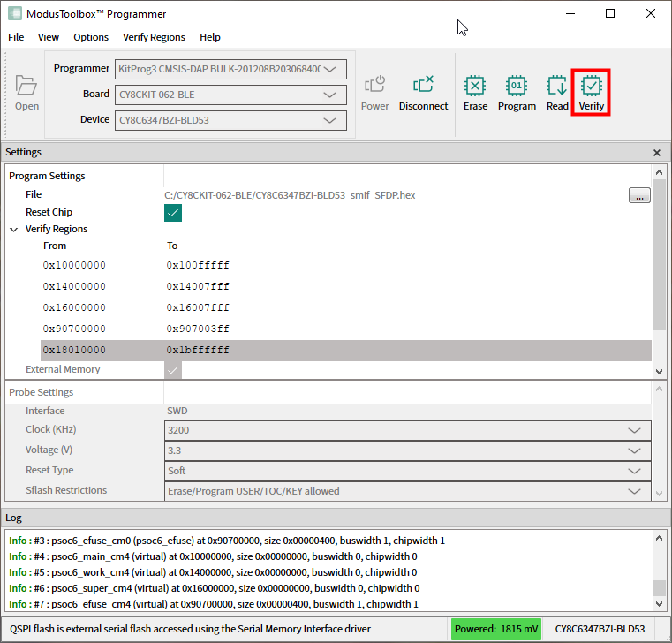
Task: Click the Verify icon in toolbar
Action: pyautogui.click(x=592, y=87)
